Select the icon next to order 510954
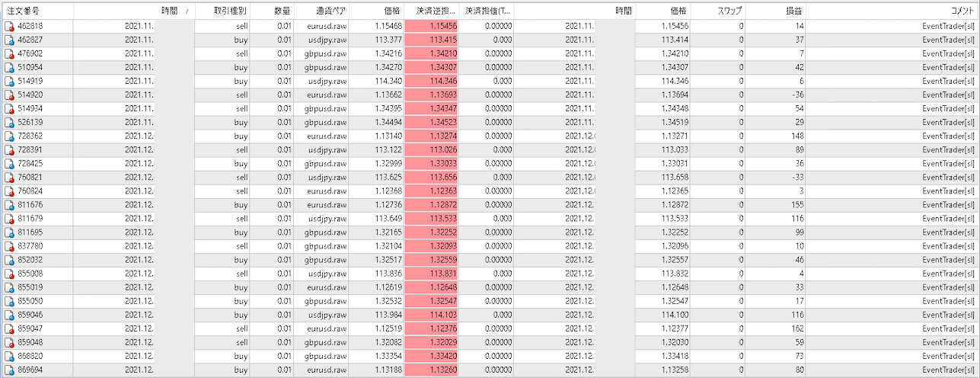The width and height of the screenshot is (980, 378). click(9, 67)
